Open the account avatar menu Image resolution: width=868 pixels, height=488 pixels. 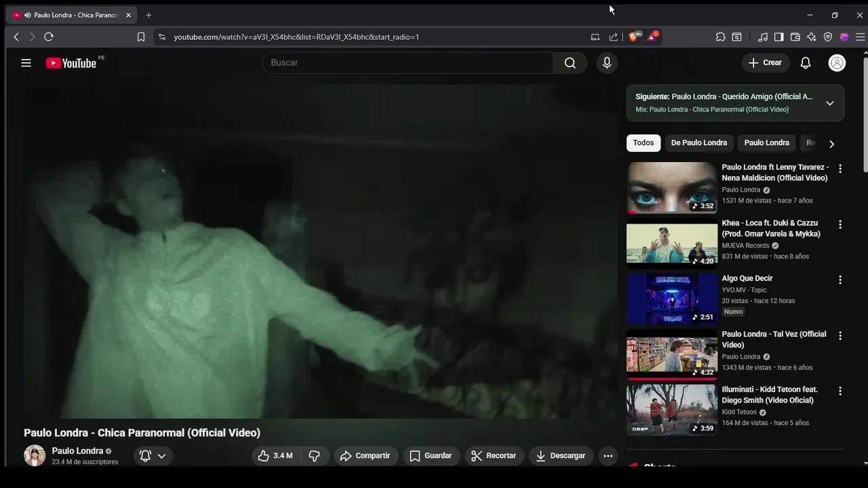coord(837,63)
